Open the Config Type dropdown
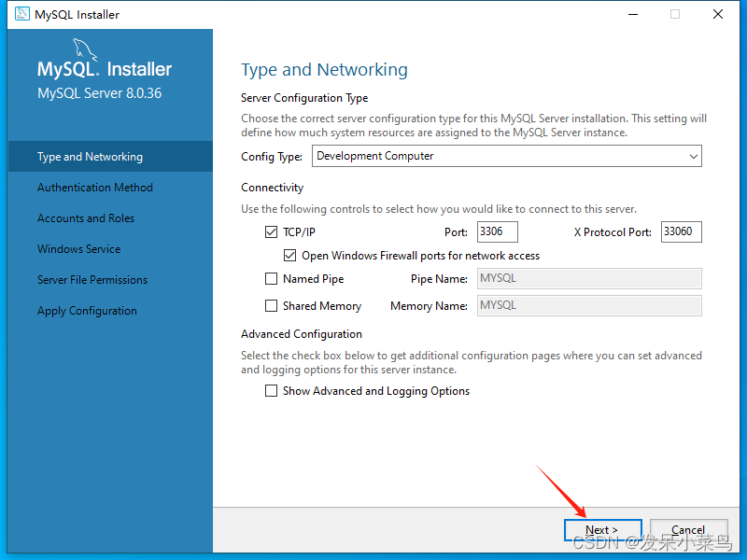The width and height of the screenshot is (747, 560). (507, 156)
